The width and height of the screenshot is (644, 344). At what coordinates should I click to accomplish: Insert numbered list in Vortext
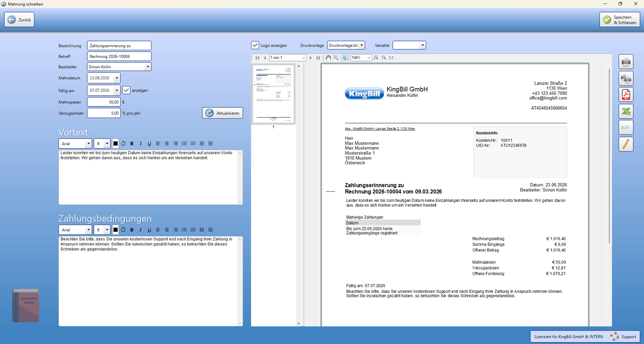click(193, 144)
